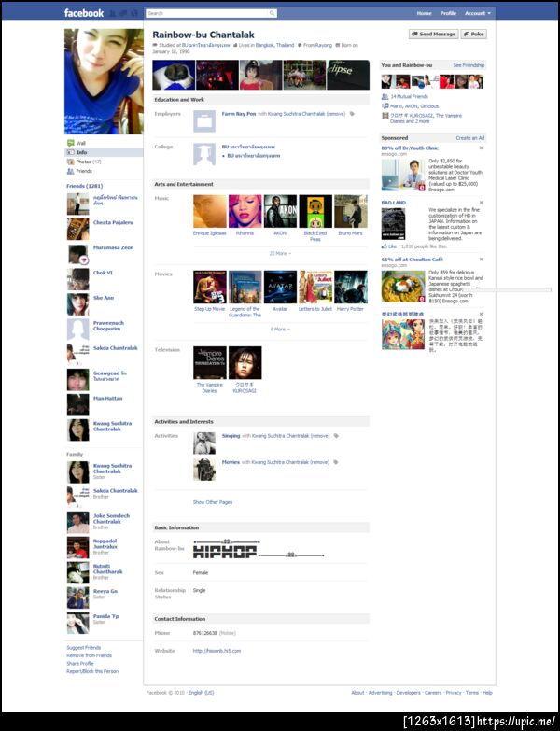Change language via English (US) footer link
The width and height of the screenshot is (560, 731).
[x=202, y=693]
